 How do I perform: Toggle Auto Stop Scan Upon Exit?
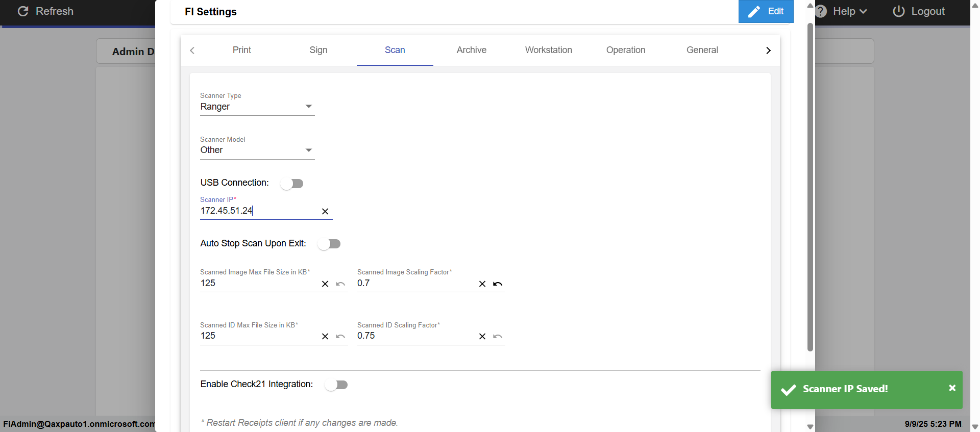tap(329, 244)
